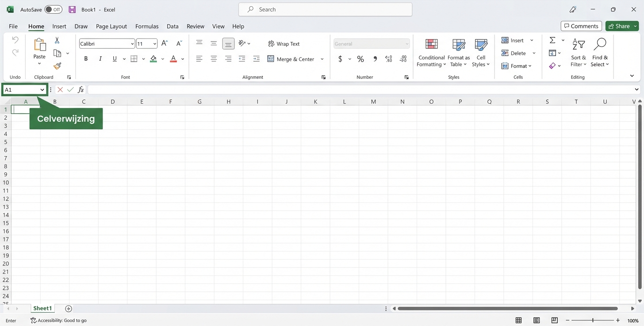Viewport: 644px width, 326px height.
Task: Click inside the Name Box
Action: point(21,89)
